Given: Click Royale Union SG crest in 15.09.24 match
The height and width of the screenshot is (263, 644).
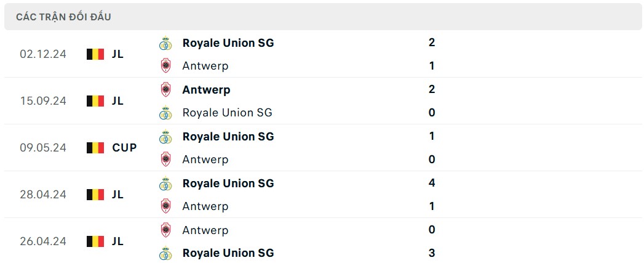Looking at the screenshot, I should coord(165,113).
